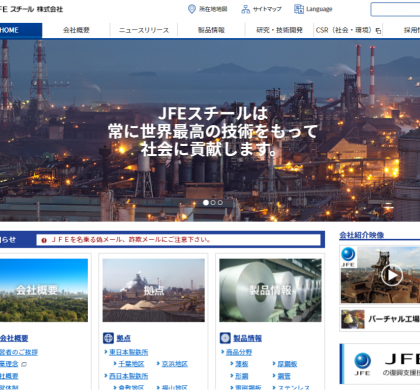This screenshot has width=420, height=390.
Task: Open the JFE recovery support banner
Action: (x=380, y=364)
